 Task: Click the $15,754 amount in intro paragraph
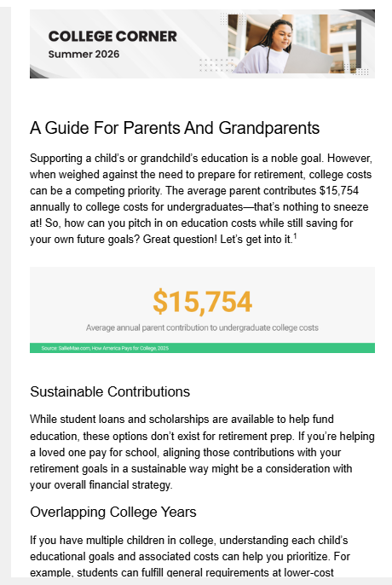coord(339,191)
